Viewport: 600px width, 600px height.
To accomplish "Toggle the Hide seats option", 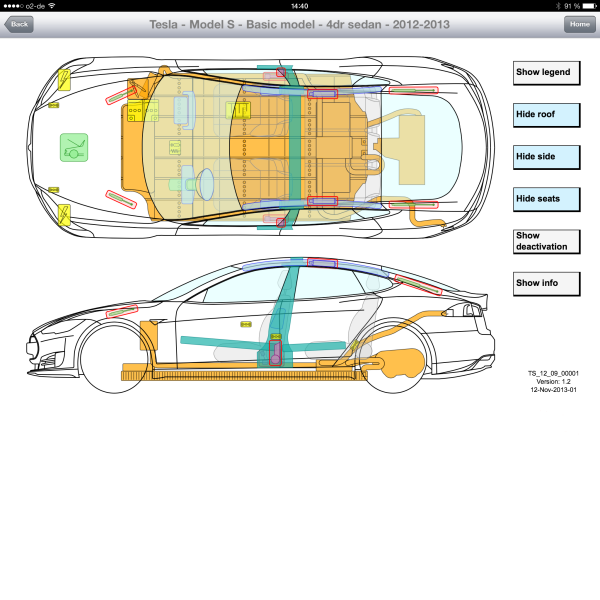I will 546,199.
